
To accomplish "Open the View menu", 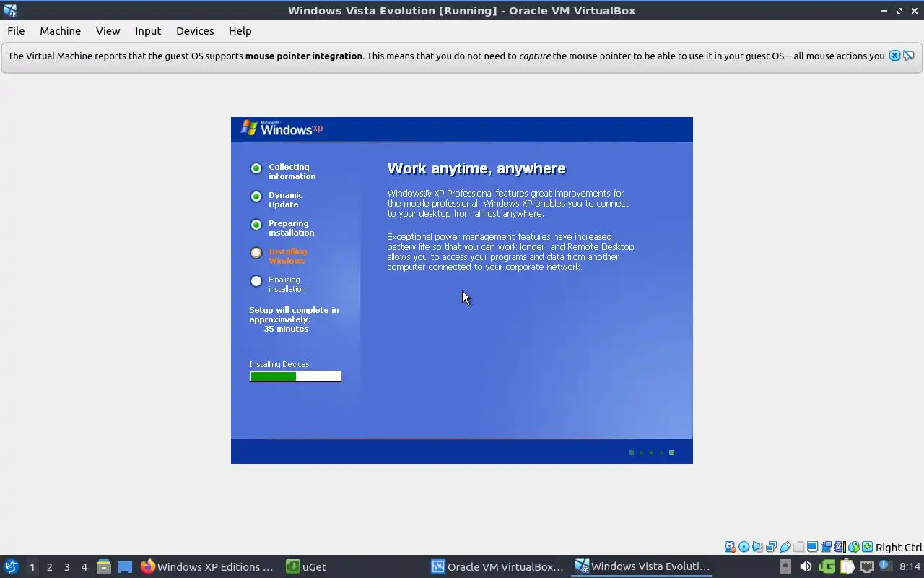I will [108, 31].
